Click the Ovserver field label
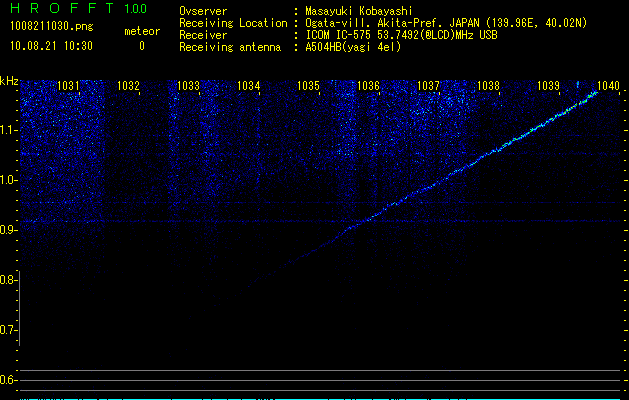Screen dimensions: 629x400 [203, 11]
